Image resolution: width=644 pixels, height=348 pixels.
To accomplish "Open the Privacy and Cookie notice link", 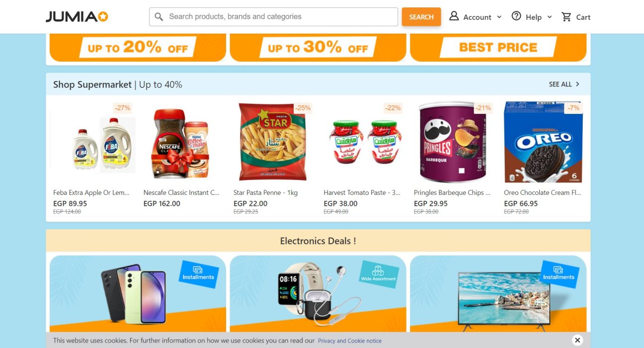I will click(x=350, y=341).
